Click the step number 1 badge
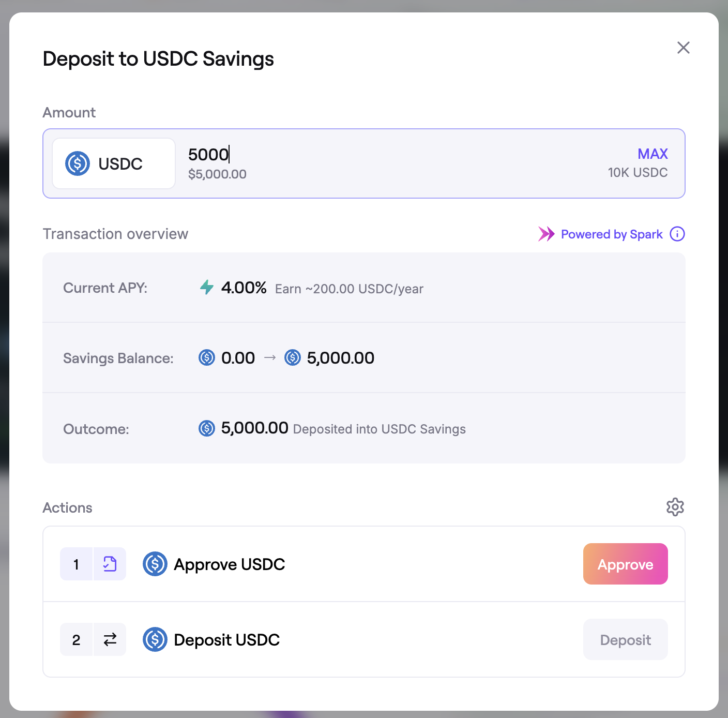Screen dimensions: 728x718 click(x=77, y=564)
